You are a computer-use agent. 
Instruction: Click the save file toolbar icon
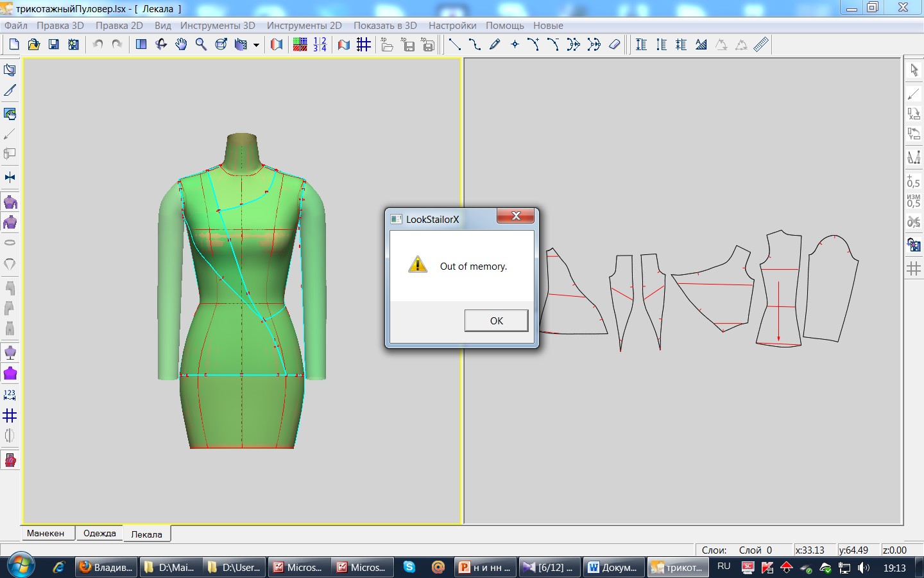(x=54, y=44)
